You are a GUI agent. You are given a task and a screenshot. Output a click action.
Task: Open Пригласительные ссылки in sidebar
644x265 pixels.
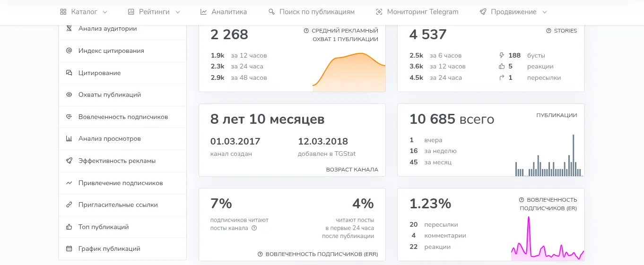[x=122, y=205]
